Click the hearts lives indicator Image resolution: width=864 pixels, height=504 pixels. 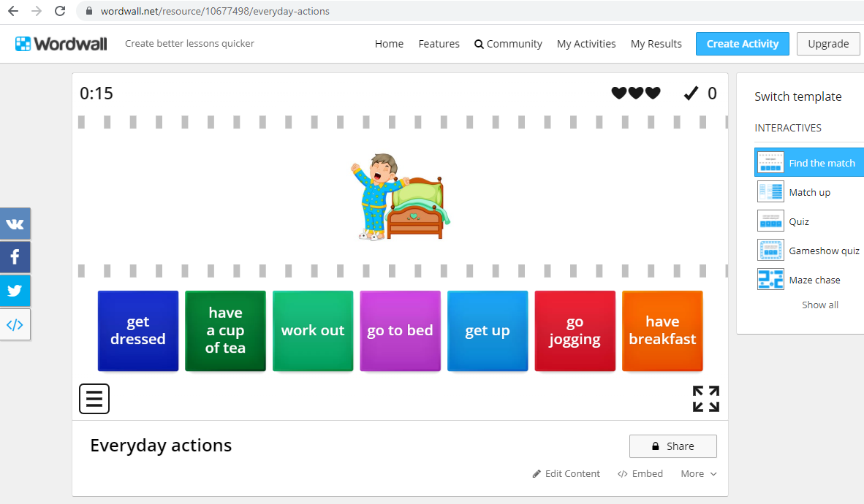636,93
